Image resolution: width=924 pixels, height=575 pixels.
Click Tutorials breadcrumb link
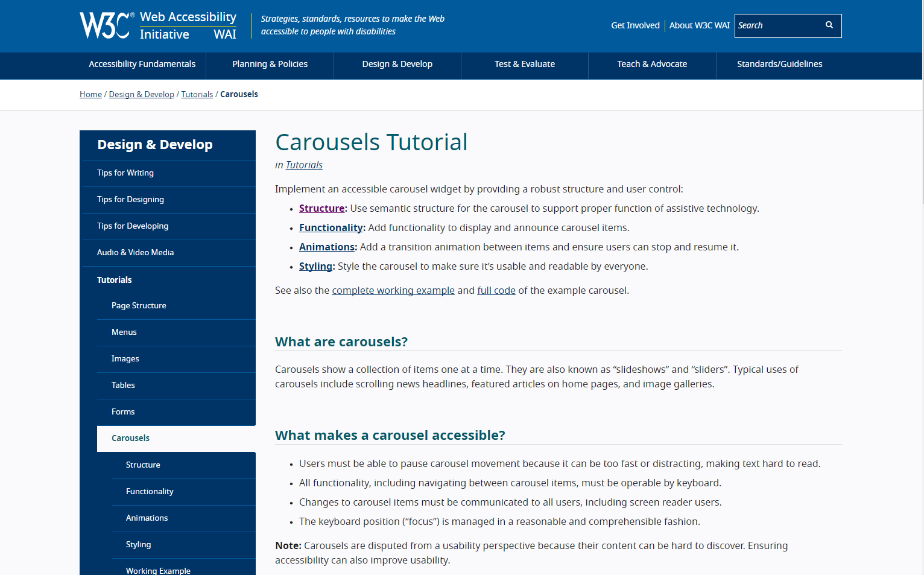tap(197, 94)
